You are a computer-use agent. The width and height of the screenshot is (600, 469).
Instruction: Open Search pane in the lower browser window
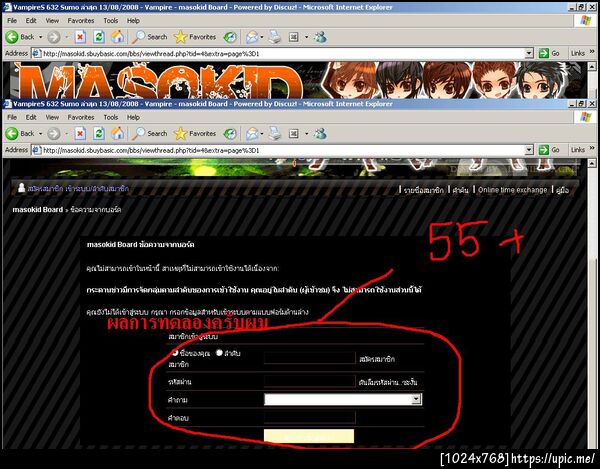(x=150, y=134)
